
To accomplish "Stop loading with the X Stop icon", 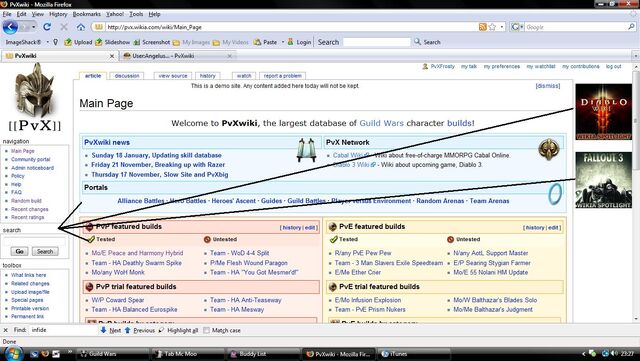I will point(64,27).
